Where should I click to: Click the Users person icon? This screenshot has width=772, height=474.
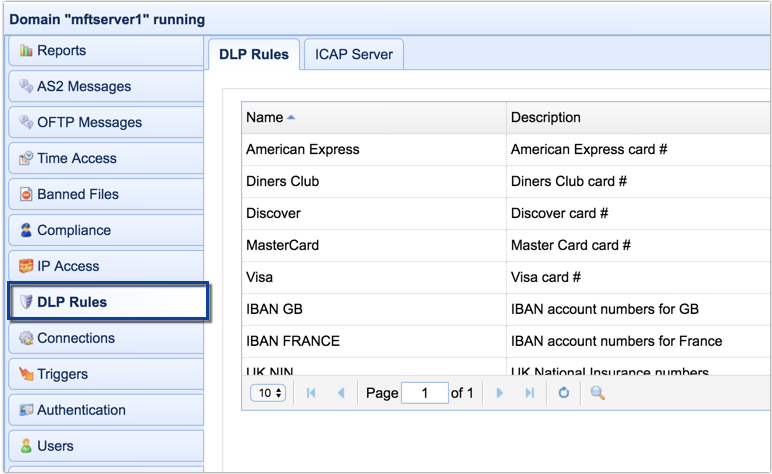pyautogui.click(x=26, y=446)
